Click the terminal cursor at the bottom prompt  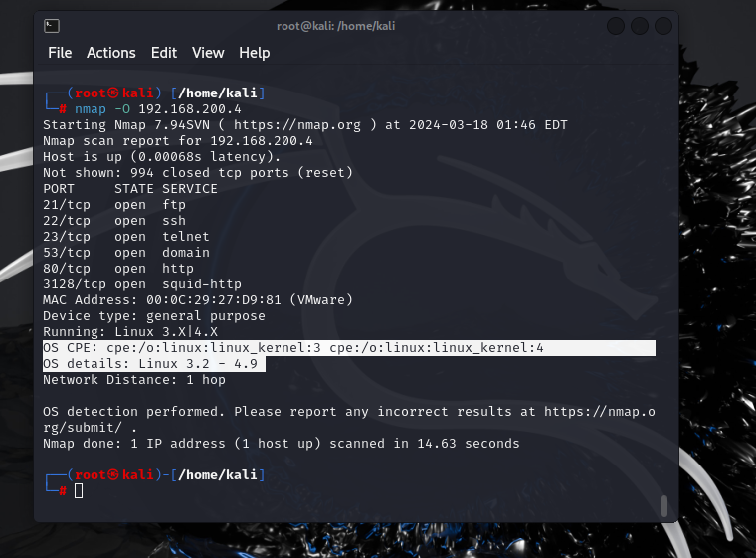click(x=79, y=491)
